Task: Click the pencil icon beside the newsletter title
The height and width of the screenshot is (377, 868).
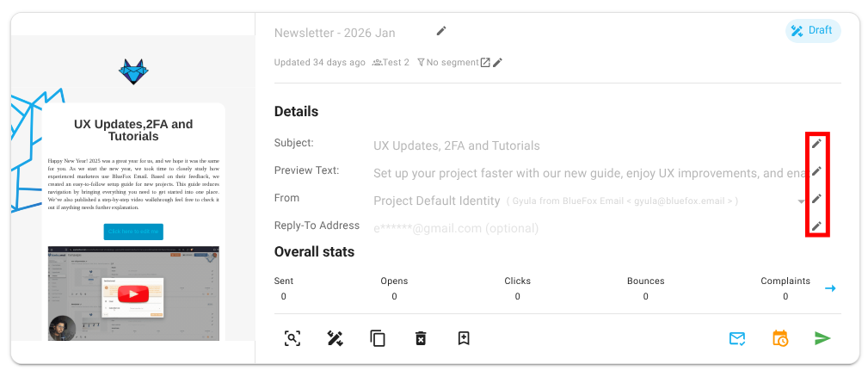Action: (x=441, y=31)
